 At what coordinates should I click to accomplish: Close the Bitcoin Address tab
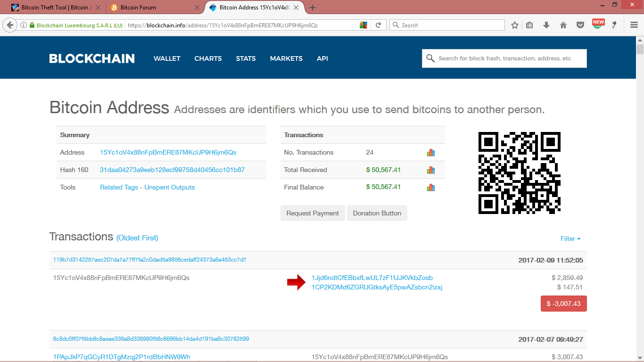[x=296, y=8]
